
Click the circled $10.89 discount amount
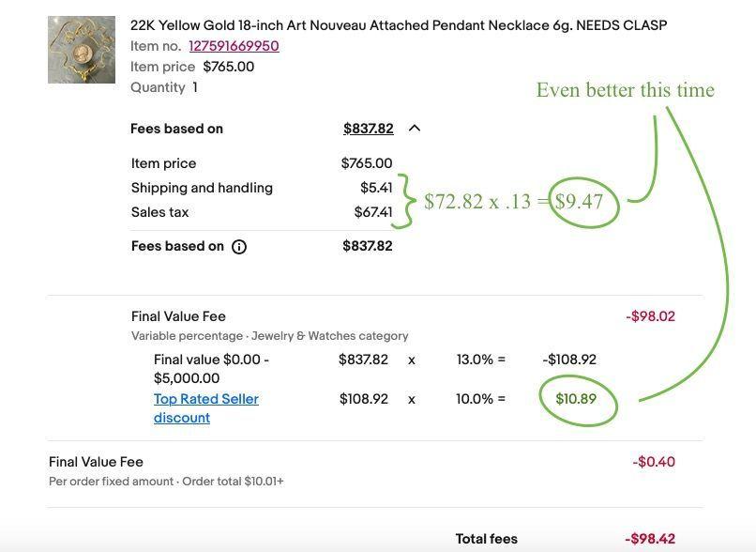[576, 399]
